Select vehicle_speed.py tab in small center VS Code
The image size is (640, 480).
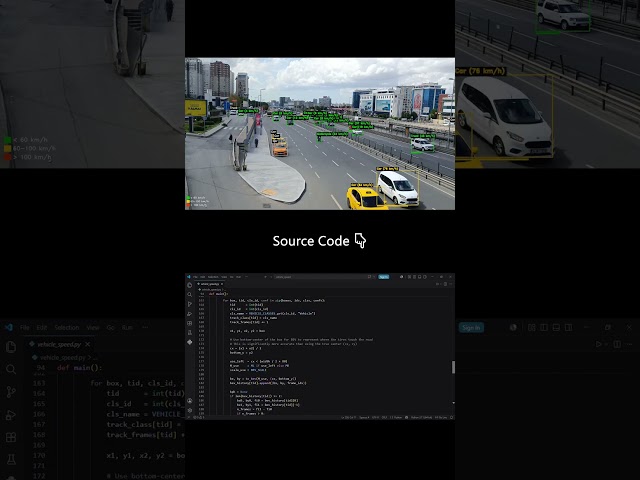pyautogui.click(x=210, y=284)
